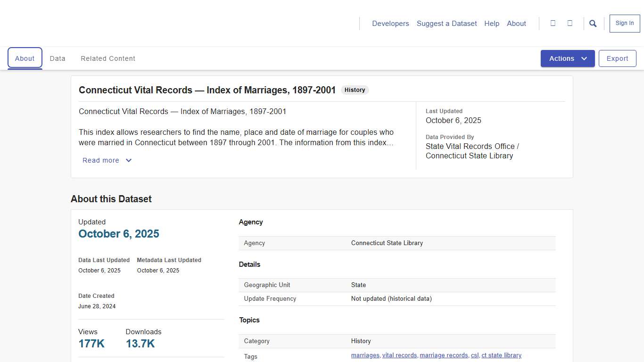The image size is (644, 362).
Task: Expand the Actions dropdown
Action: tap(568, 58)
